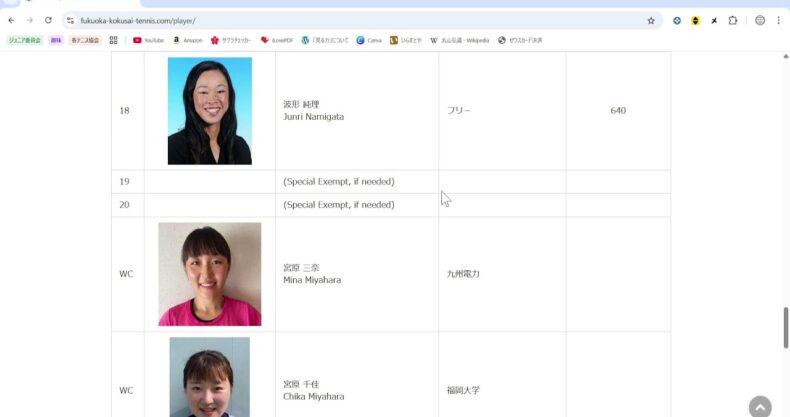The image size is (790, 417).
Task: Open the YouTube bookmark
Action: click(x=148, y=40)
